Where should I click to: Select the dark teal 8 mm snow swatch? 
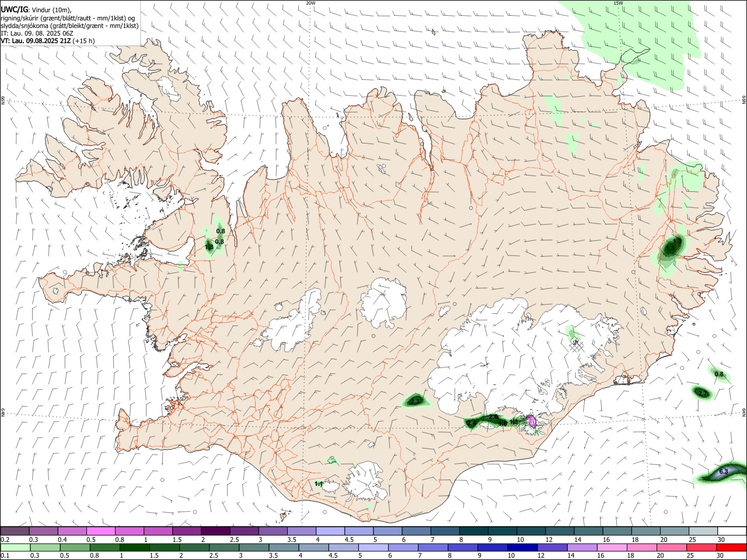pos(474,531)
